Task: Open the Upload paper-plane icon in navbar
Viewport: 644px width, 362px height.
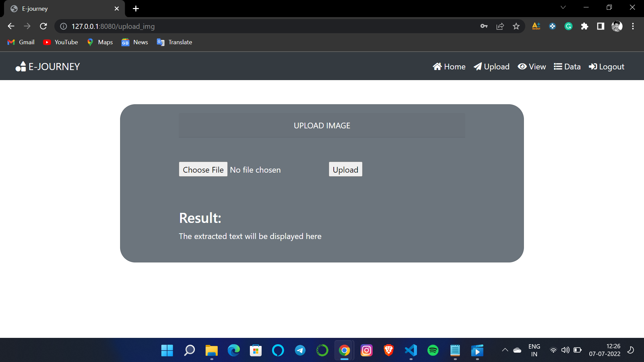Action: 478,66
